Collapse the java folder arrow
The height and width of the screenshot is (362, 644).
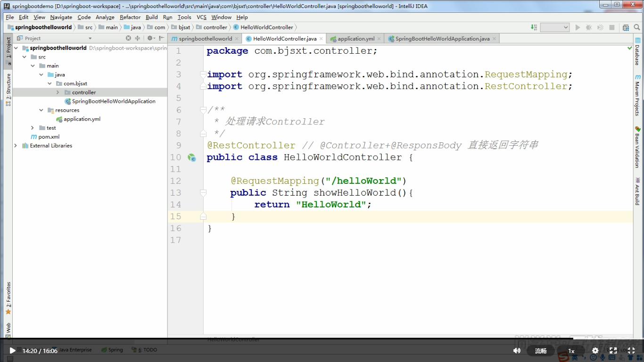[41, 74]
